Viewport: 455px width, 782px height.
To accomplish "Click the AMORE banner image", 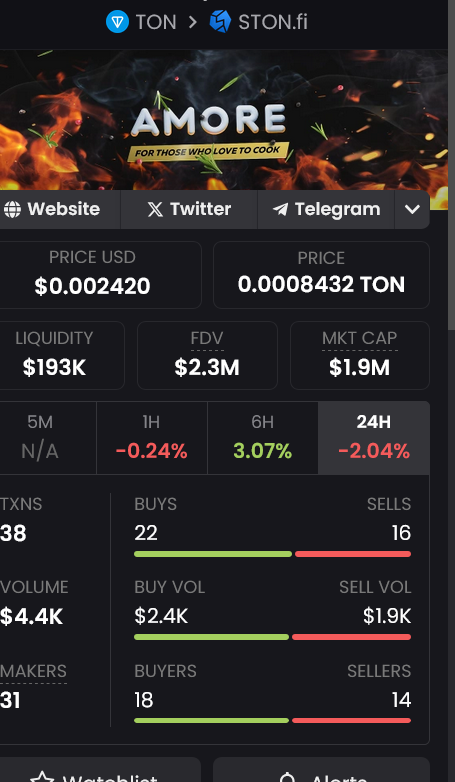I will click(x=224, y=120).
